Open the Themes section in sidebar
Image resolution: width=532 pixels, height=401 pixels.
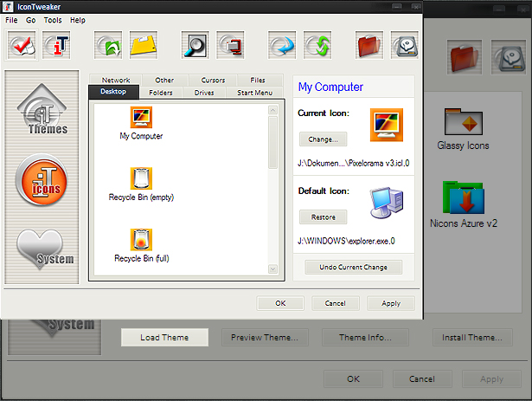click(x=42, y=109)
